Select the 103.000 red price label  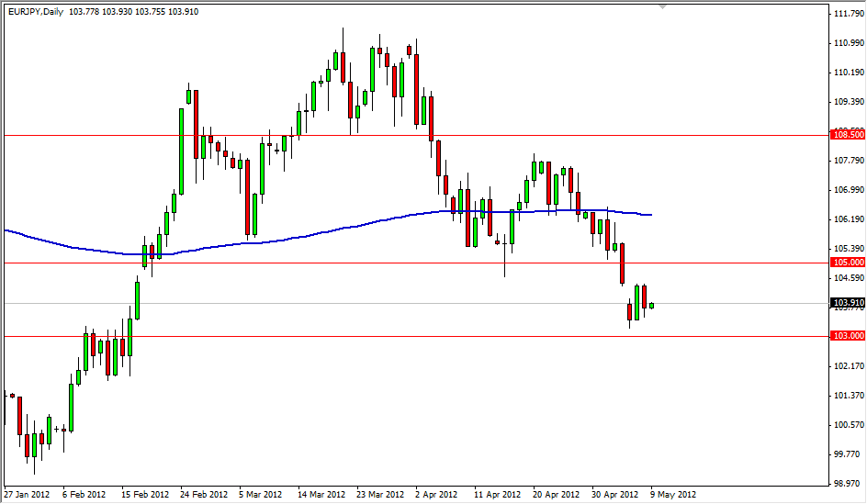tap(846, 336)
